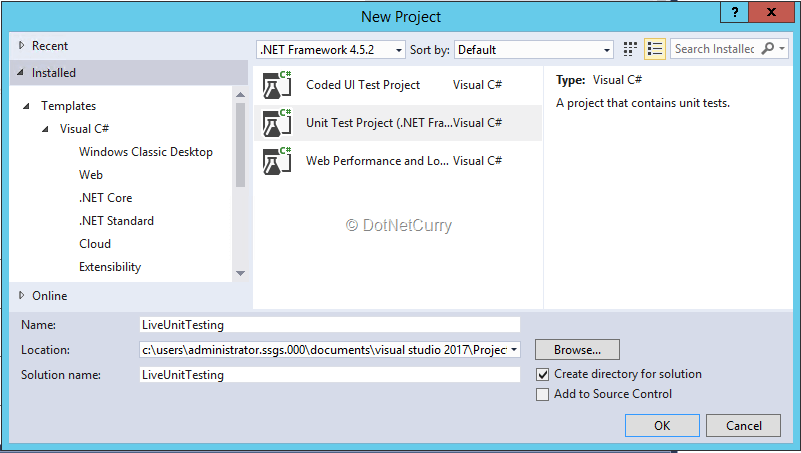Click the template tree scroll up arrow

[241, 95]
